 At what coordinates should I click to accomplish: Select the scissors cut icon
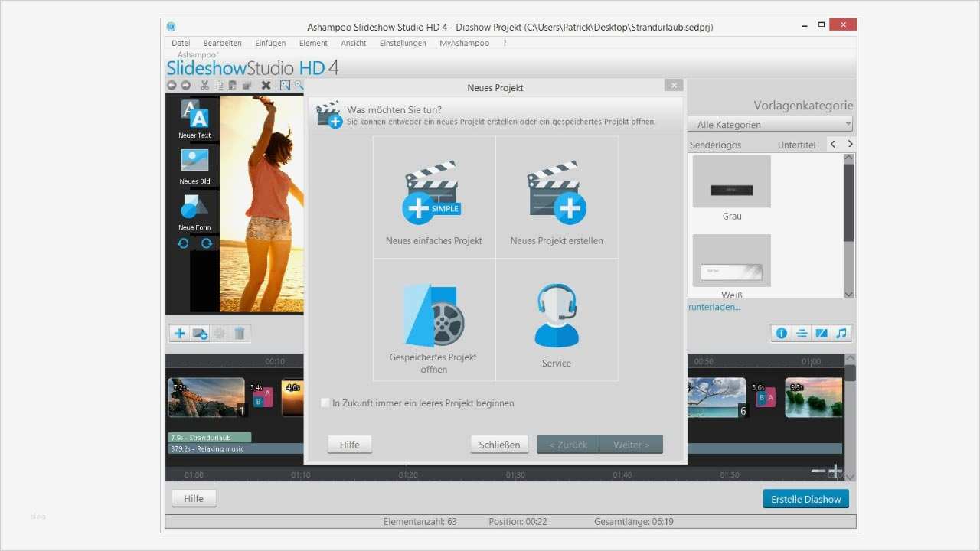[x=205, y=86]
